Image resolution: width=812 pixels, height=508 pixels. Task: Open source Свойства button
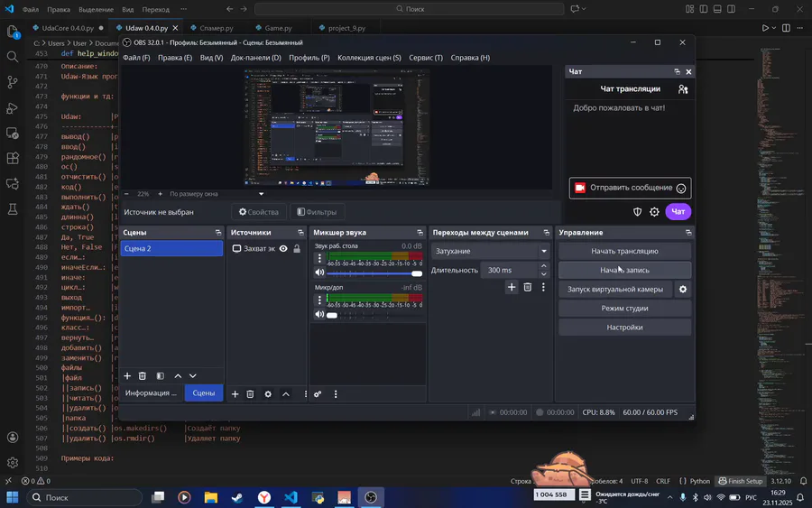point(258,212)
